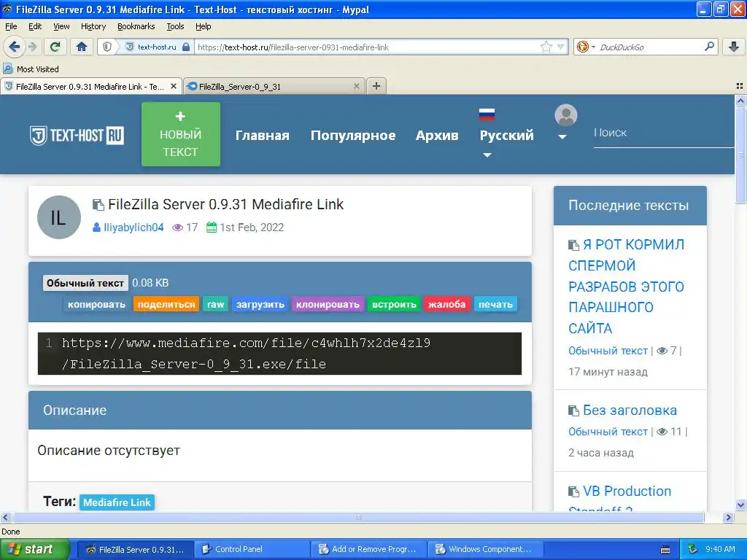Viewport: 747px width, 560px height.
Task: Open the Архив page
Action: (x=437, y=135)
